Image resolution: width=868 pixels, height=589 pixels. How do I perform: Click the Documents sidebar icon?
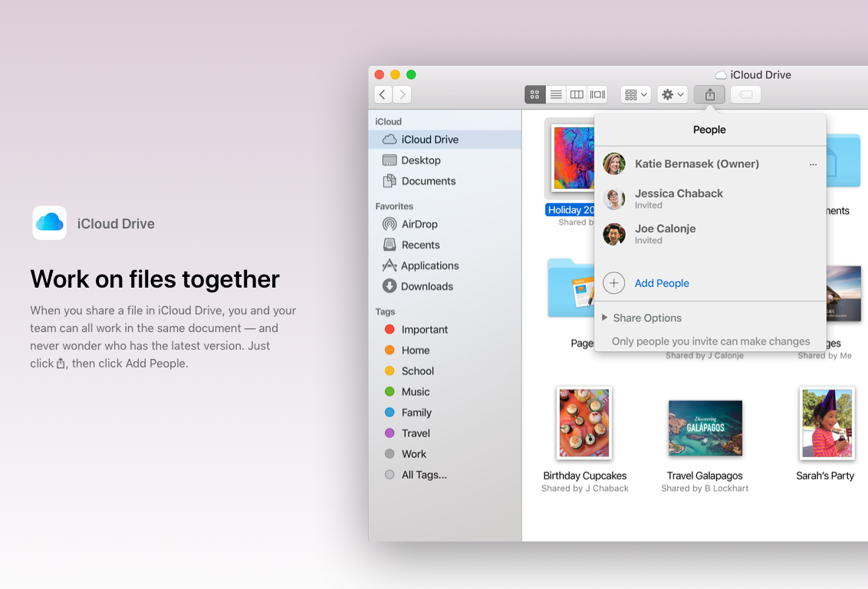(390, 181)
